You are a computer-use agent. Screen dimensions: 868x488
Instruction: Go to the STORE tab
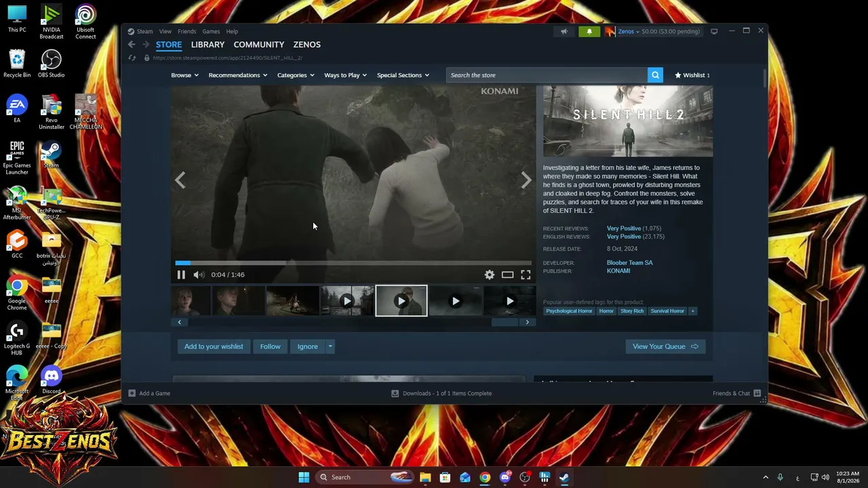169,45
